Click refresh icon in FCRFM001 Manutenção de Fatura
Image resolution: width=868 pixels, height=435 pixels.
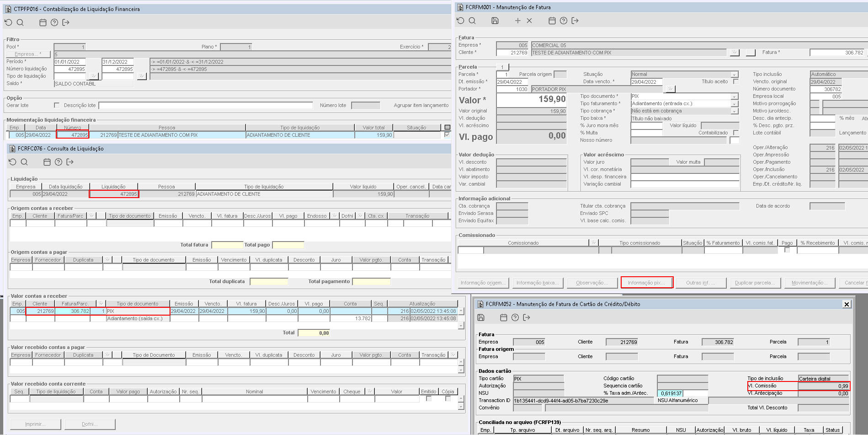click(x=460, y=21)
